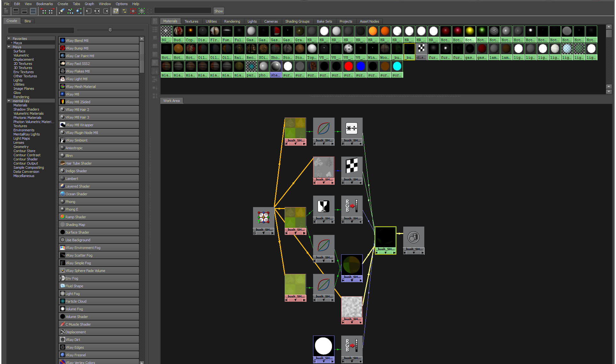Click next graph red arrow icon
This screenshot has height=364, width=616.
[51, 11]
